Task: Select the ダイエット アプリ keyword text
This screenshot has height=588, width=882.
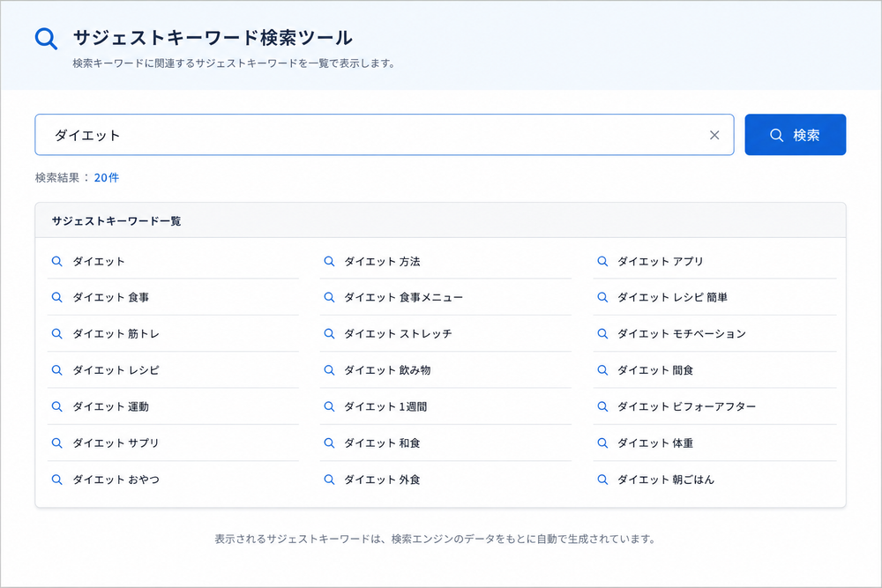Action: point(661,262)
